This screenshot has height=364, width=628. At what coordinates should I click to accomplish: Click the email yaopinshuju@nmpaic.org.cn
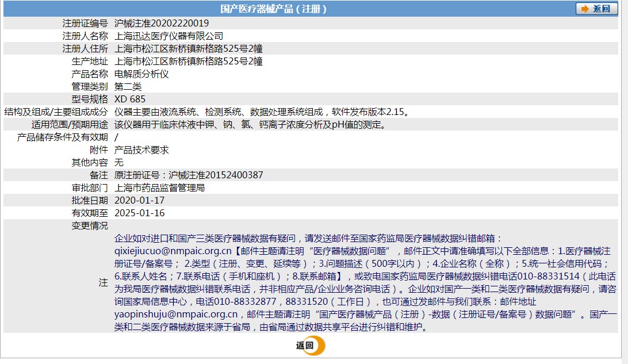click(176, 315)
